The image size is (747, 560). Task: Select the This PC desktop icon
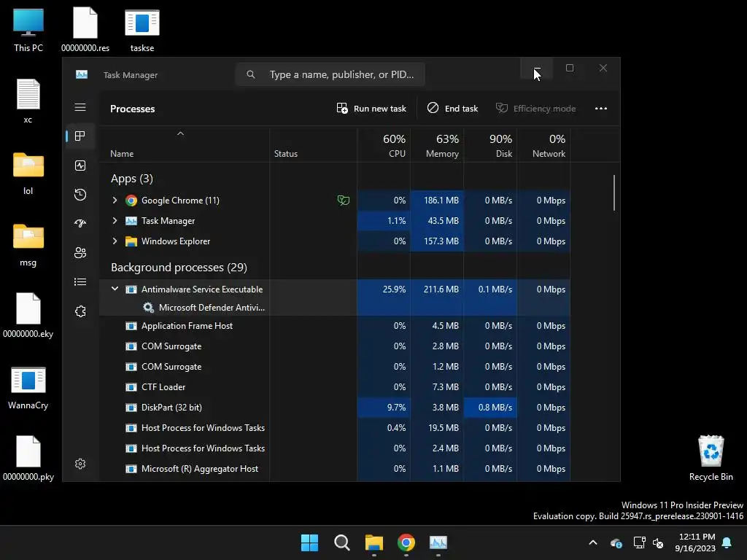pyautogui.click(x=28, y=31)
